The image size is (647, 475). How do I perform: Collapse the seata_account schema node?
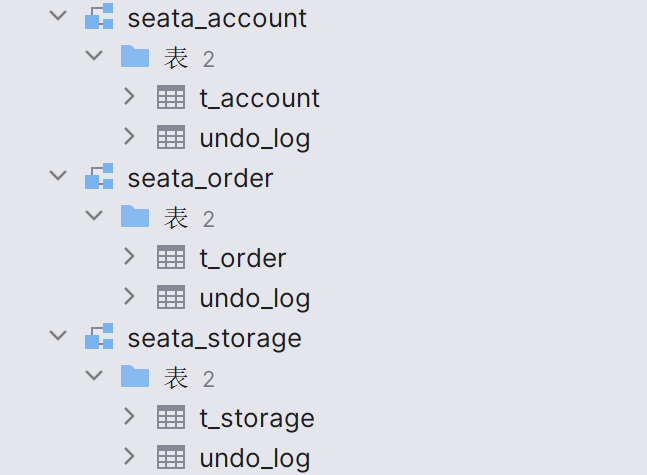click(x=57, y=17)
